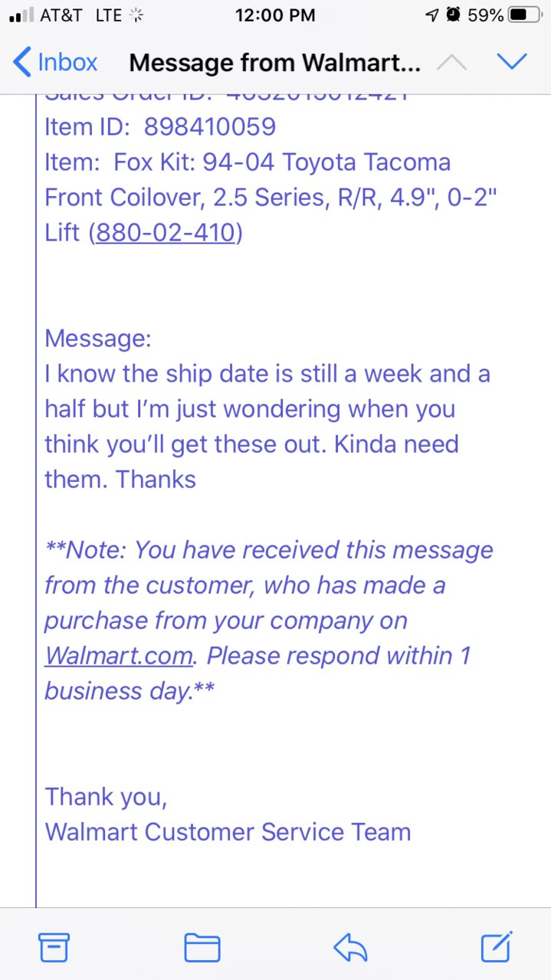
Task: Tap the back chevron arrow
Action: click(x=22, y=62)
